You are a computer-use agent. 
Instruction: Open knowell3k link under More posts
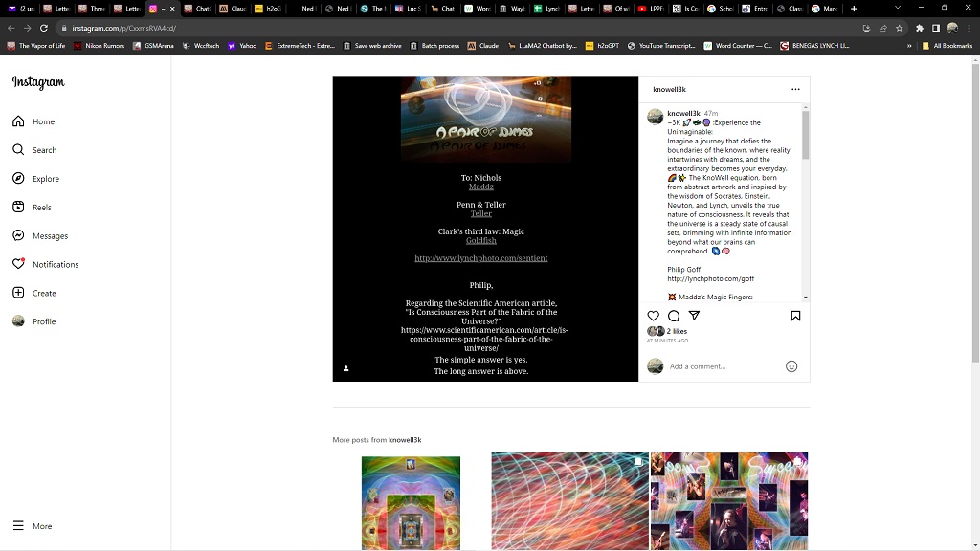coord(405,440)
